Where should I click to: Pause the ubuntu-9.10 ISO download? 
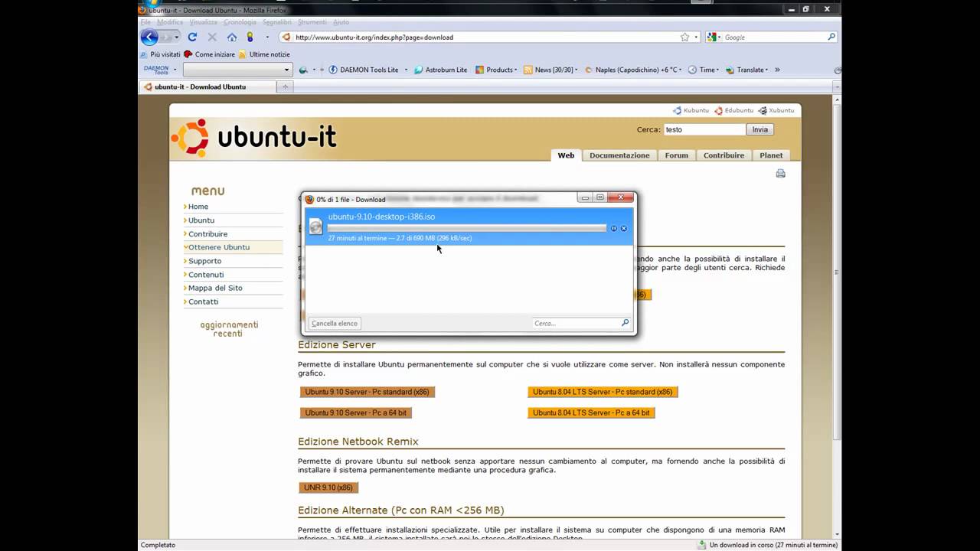[613, 228]
